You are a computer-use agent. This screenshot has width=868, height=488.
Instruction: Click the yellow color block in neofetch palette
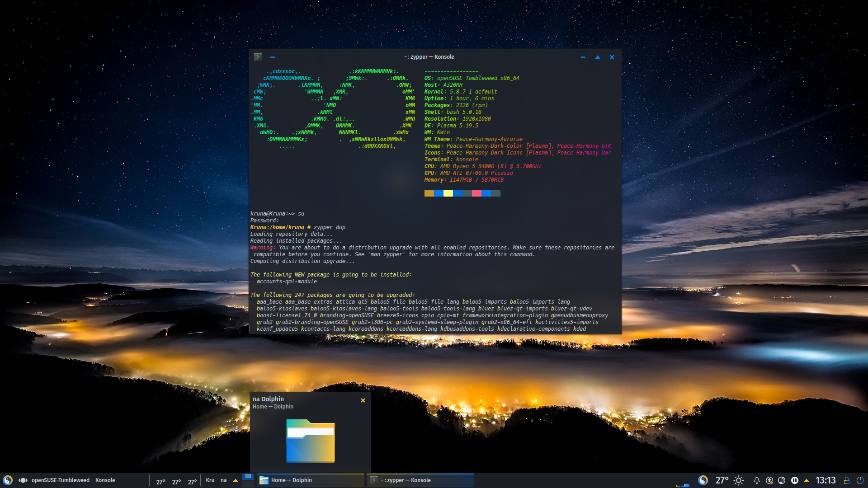[448, 193]
